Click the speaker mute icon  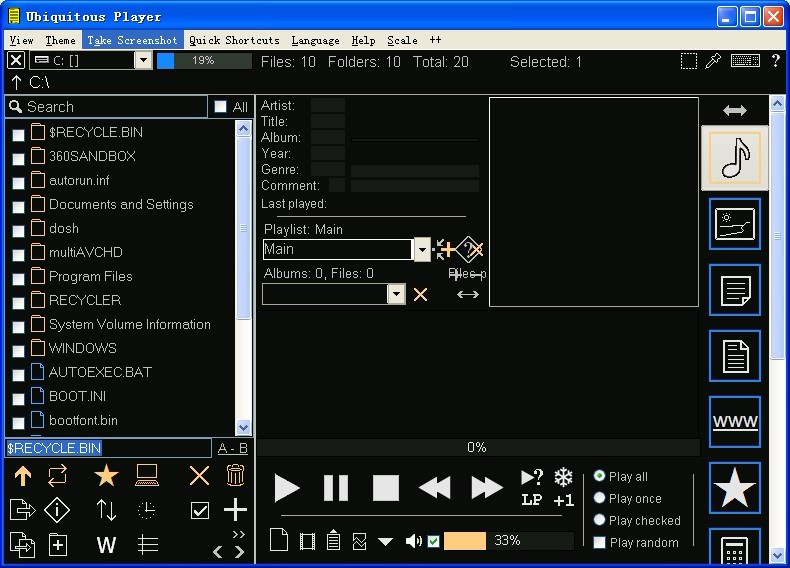point(413,541)
